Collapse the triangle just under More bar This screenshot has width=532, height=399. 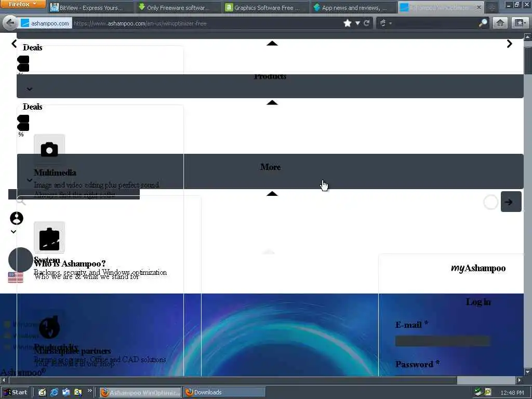(x=272, y=194)
